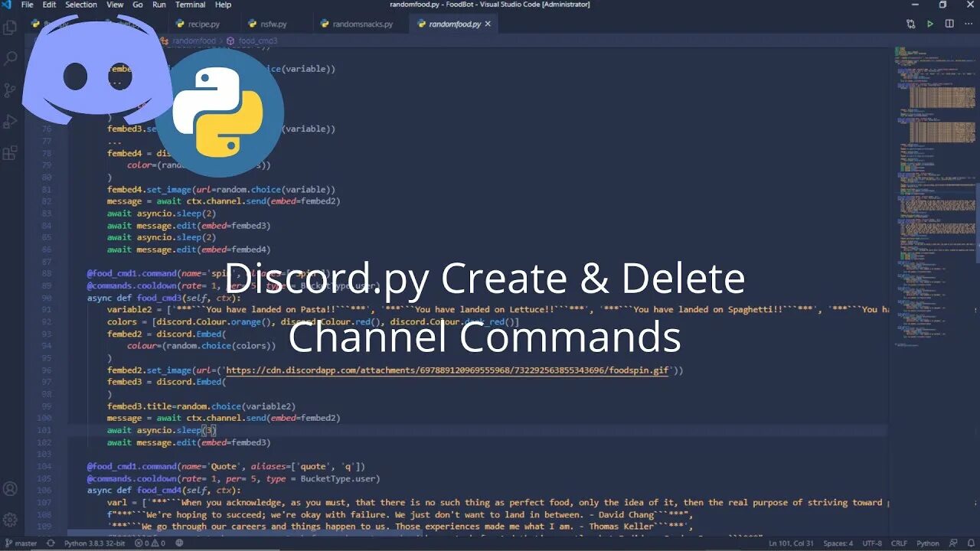
Task: Open the Run menu
Action: pyautogui.click(x=159, y=5)
